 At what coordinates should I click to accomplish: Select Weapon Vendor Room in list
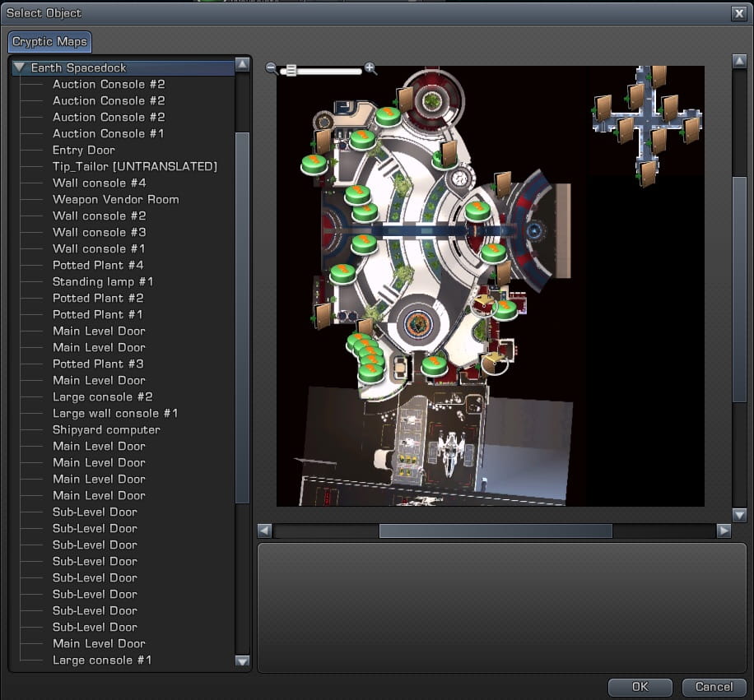click(x=115, y=199)
